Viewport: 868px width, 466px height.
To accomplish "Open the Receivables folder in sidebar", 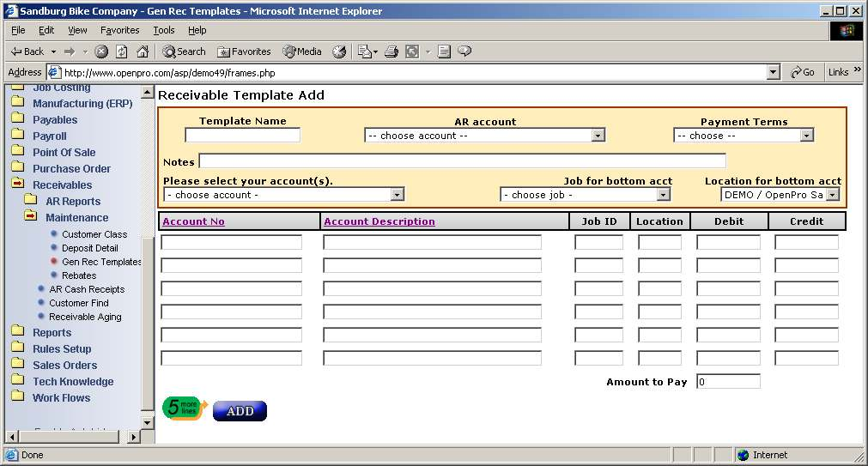I will 62,185.
